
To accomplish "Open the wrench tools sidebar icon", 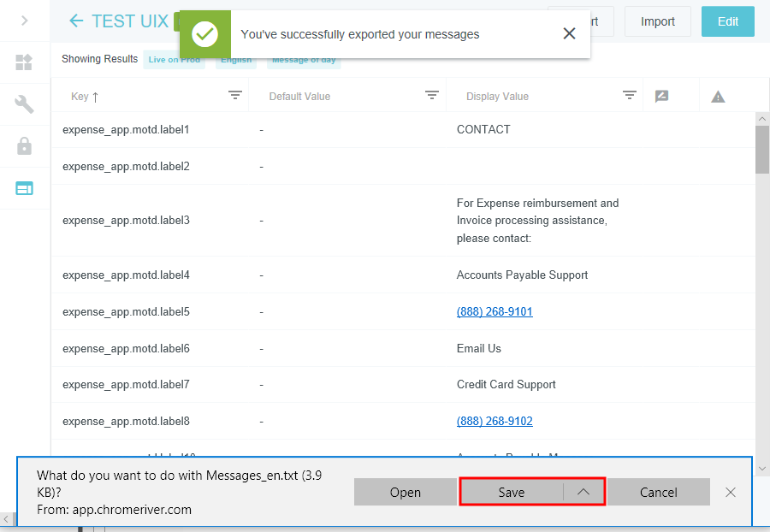I will (25, 104).
